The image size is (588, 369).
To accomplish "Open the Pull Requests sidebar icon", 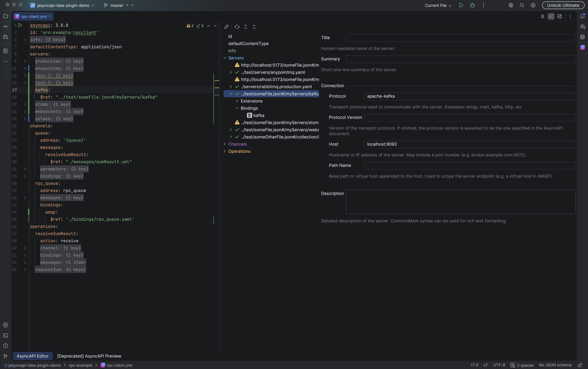I will click(x=5, y=37).
